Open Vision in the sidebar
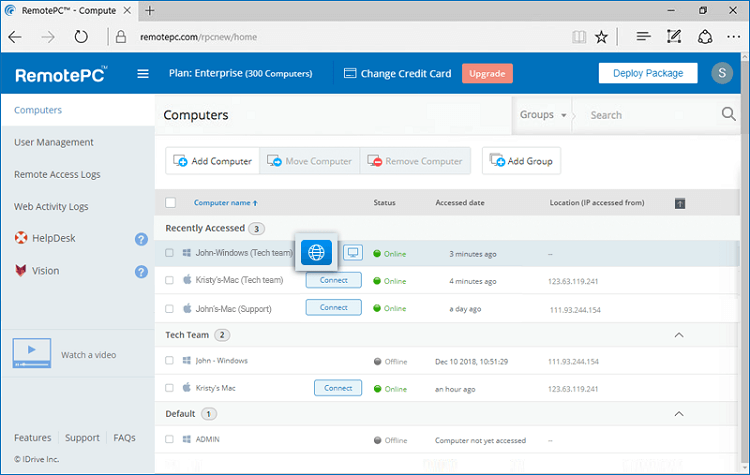This screenshot has width=750, height=475. tap(45, 271)
